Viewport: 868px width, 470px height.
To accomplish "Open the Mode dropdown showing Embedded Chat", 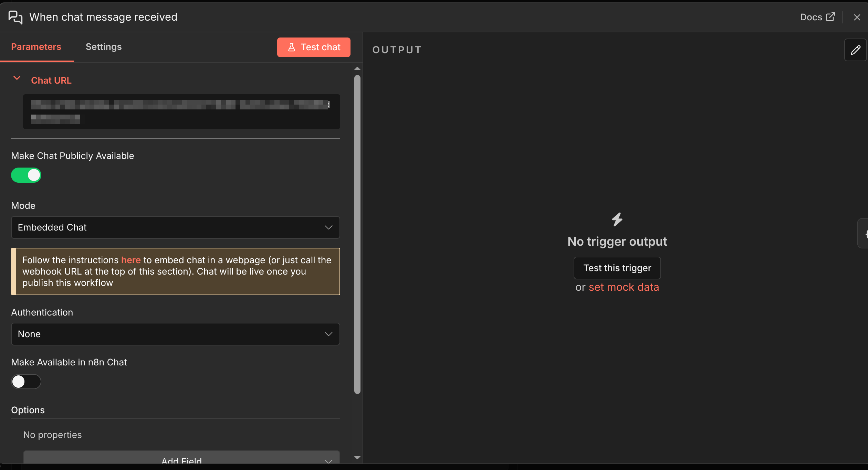I will point(175,227).
